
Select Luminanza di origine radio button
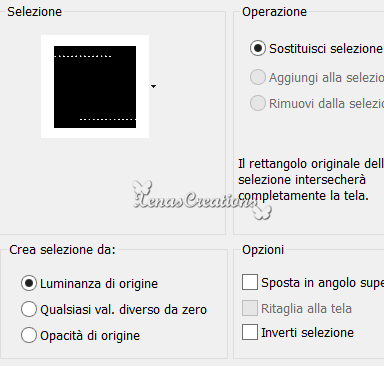click(x=29, y=283)
